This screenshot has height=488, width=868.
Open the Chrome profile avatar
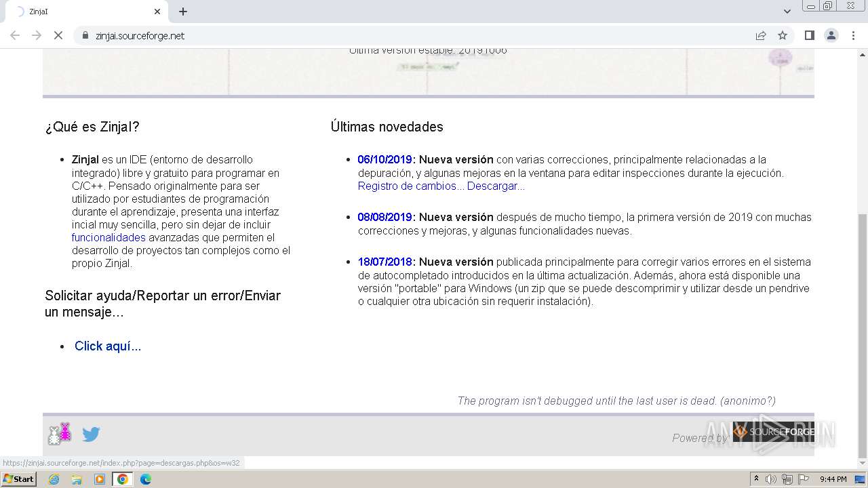point(831,35)
